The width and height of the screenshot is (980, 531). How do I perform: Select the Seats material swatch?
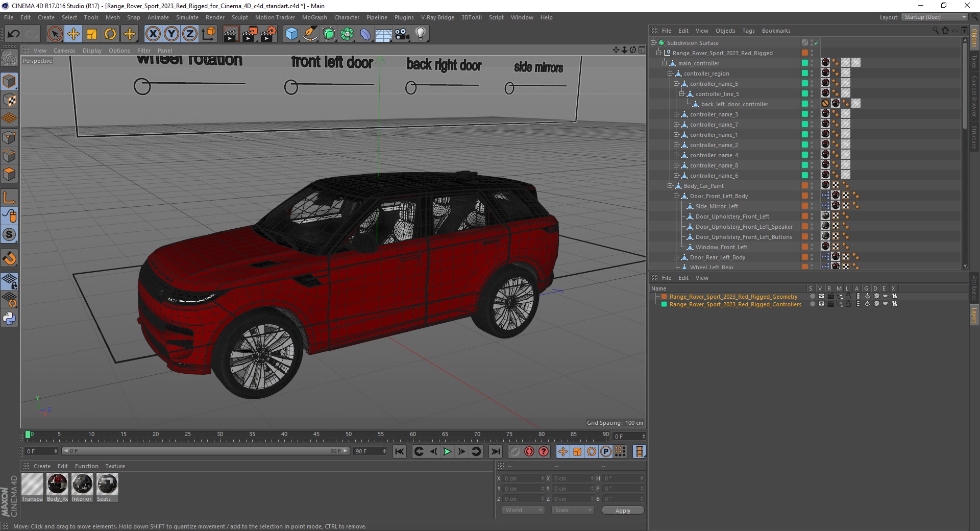point(107,488)
